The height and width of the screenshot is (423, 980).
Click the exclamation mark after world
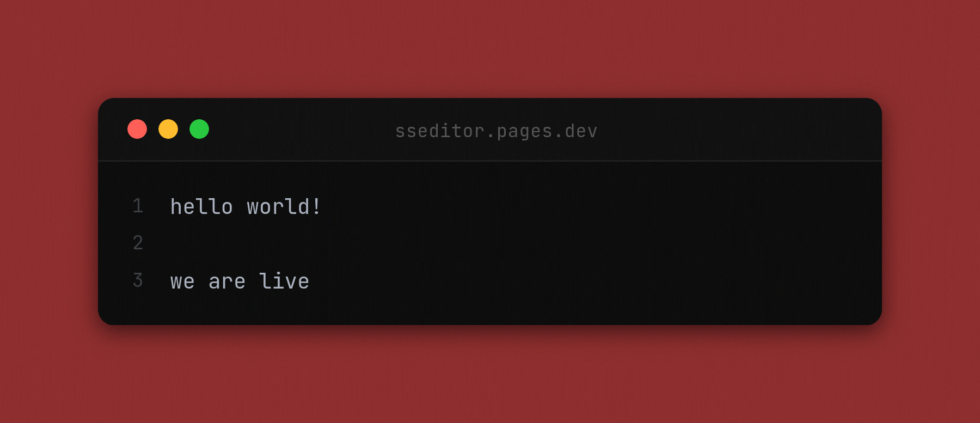(315, 206)
